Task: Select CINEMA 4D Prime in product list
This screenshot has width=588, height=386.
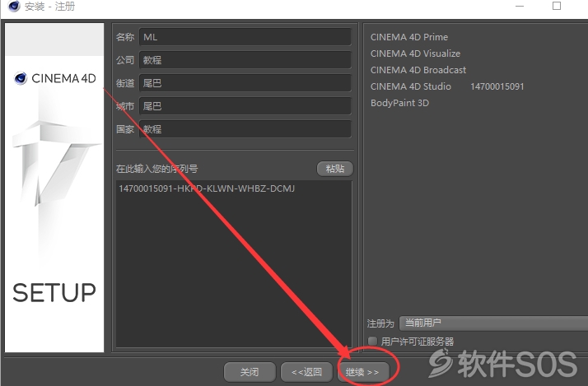Action: 409,37
